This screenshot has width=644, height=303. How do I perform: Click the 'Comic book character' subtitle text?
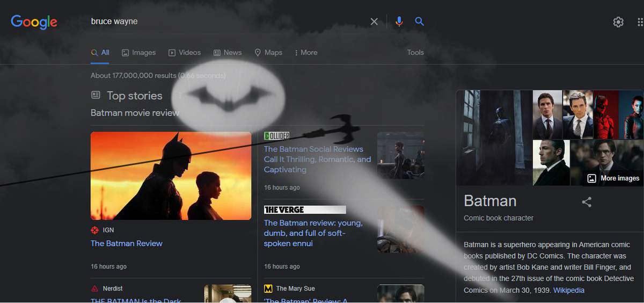point(499,218)
